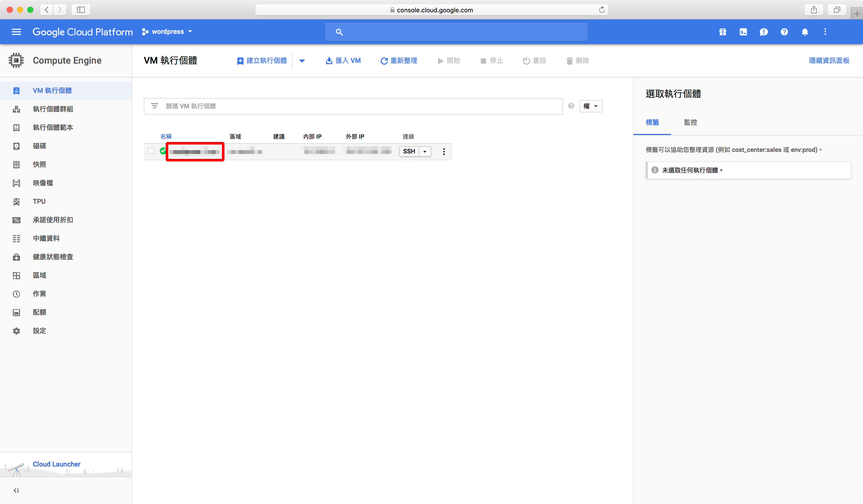Image resolution: width=863 pixels, height=504 pixels.
Task: Switch to the 監控 tab
Action: click(690, 122)
